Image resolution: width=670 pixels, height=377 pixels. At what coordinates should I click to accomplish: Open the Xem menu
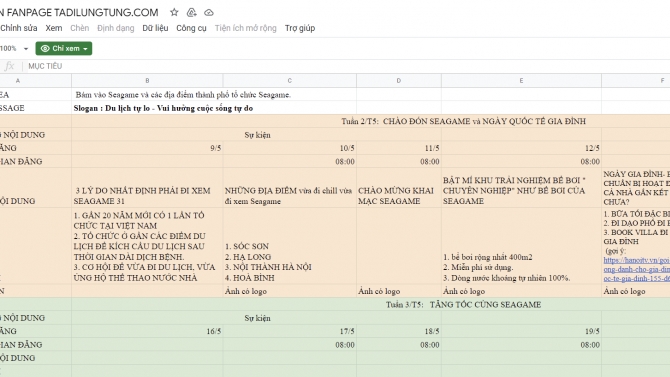coord(54,28)
